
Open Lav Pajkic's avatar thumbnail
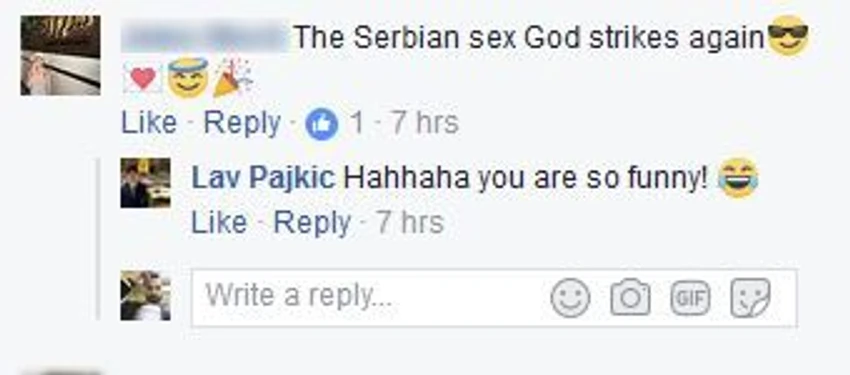point(145,183)
